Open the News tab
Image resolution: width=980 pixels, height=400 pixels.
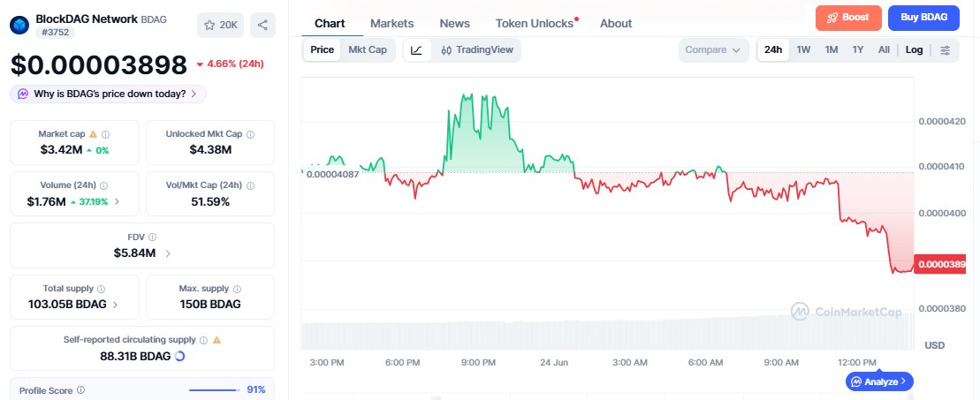[454, 24]
